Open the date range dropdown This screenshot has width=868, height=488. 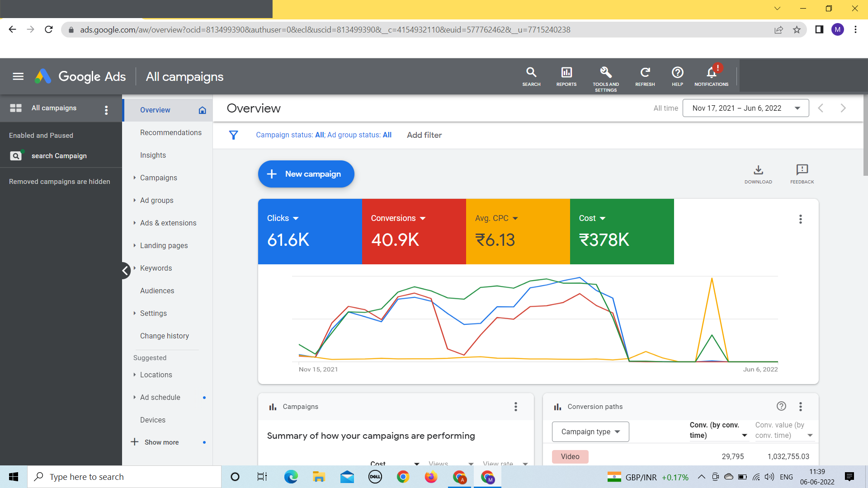point(745,108)
